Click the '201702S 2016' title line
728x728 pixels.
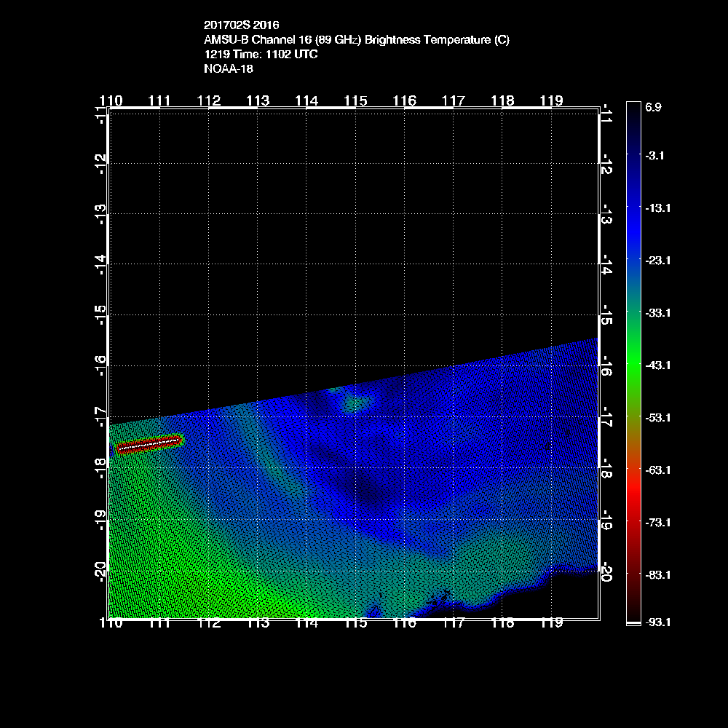pyautogui.click(x=242, y=25)
